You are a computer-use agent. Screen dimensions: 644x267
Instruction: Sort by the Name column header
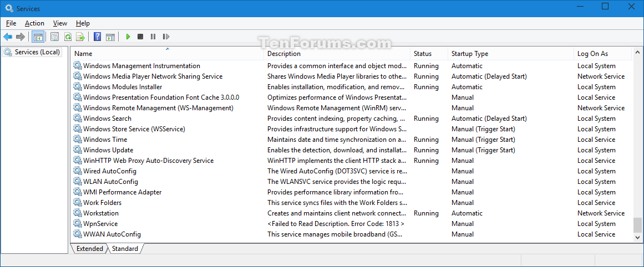pos(167,54)
